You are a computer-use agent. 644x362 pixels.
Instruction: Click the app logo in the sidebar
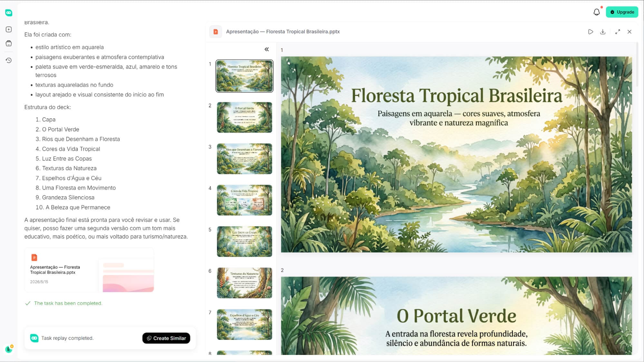click(9, 13)
